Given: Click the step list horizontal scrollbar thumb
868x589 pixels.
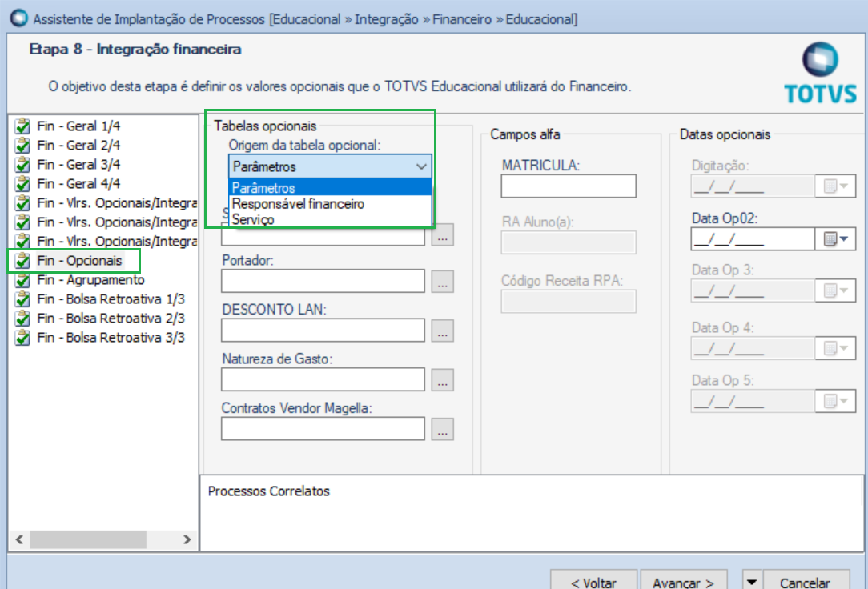Looking at the screenshot, I should tap(88, 539).
